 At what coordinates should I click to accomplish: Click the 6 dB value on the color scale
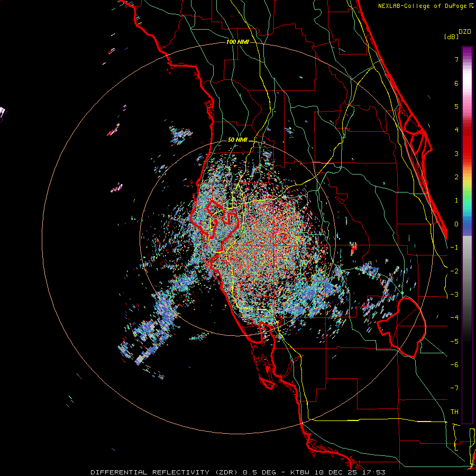coord(456,83)
